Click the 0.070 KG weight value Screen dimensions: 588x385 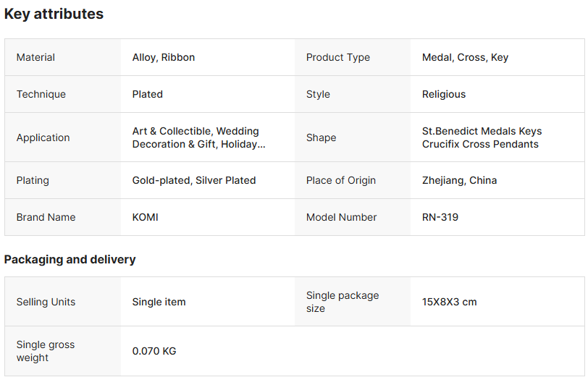point(154,351)
